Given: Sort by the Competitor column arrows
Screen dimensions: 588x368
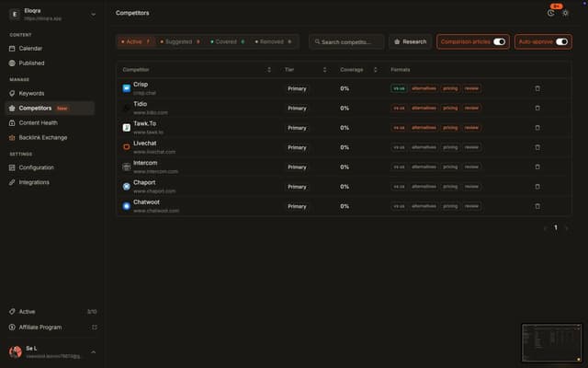Looking at the screenshot, I should 269,70.
